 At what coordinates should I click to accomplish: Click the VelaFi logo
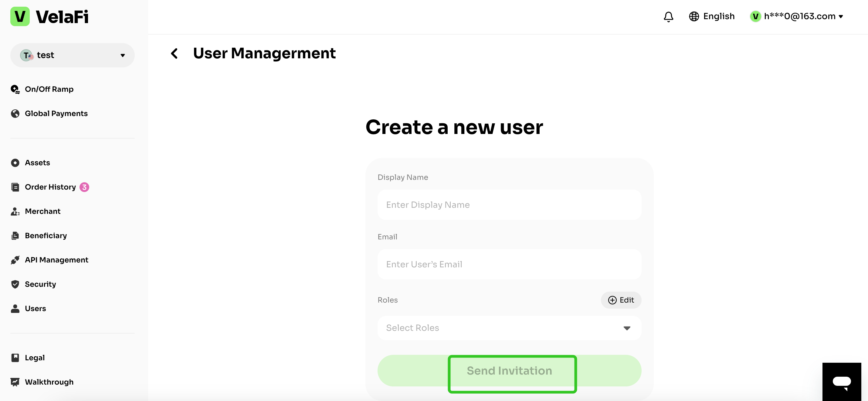49,16
